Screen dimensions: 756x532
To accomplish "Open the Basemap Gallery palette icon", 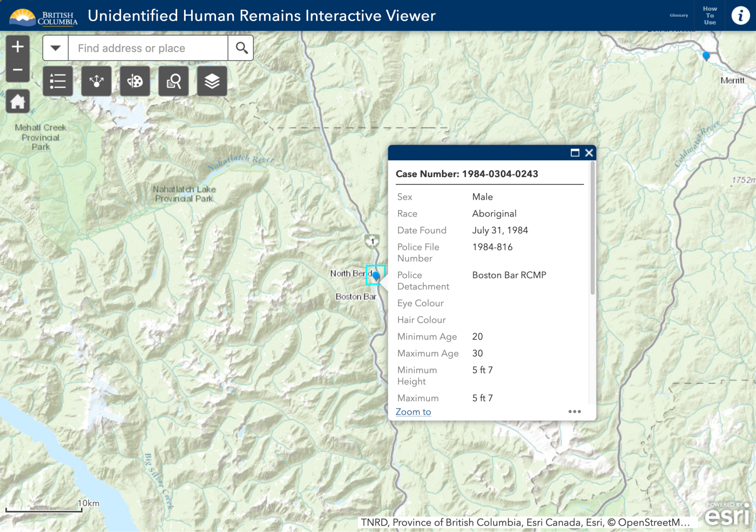I will (134, 81).
